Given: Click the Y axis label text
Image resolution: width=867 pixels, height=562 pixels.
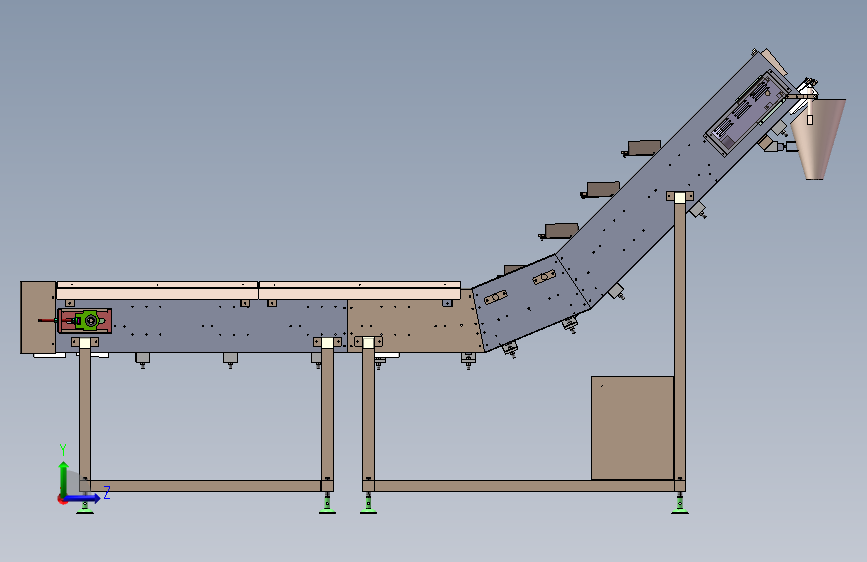Looking at the screenshot, I should point(63,450).
